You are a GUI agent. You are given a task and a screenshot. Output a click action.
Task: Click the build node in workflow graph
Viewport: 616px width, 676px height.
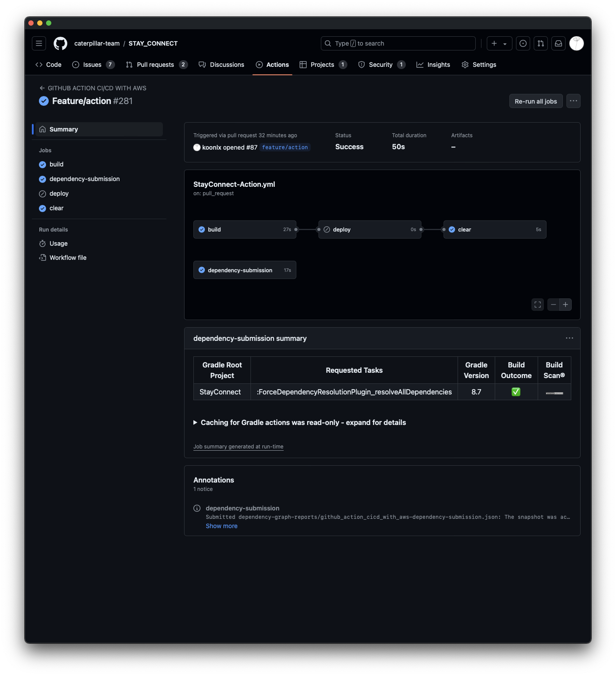(245, 229)
